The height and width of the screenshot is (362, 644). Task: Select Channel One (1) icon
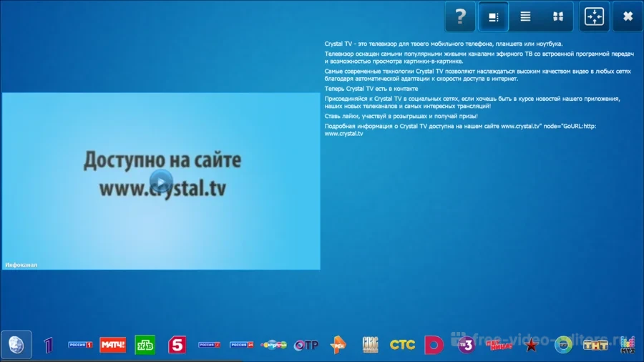click(49, 345)
